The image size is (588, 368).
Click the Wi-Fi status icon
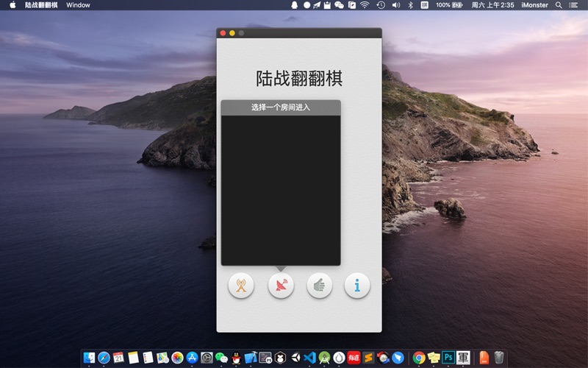pyautogui.click(x=365, y=5)
